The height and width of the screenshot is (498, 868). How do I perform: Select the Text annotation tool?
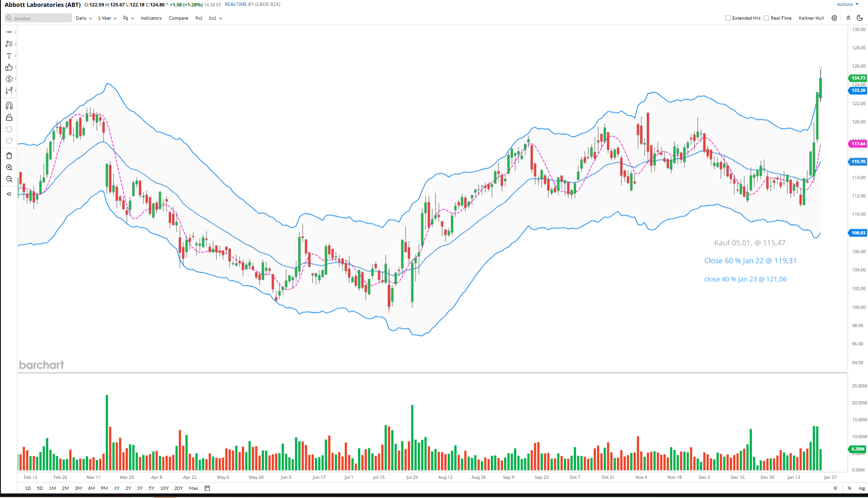coord(9,56)
